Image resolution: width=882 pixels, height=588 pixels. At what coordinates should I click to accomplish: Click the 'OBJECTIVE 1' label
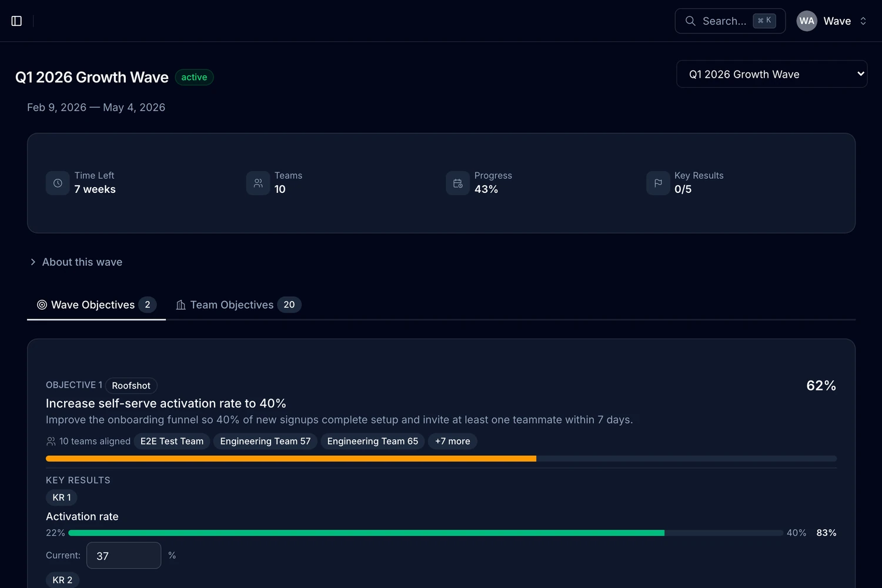point(74,385)
